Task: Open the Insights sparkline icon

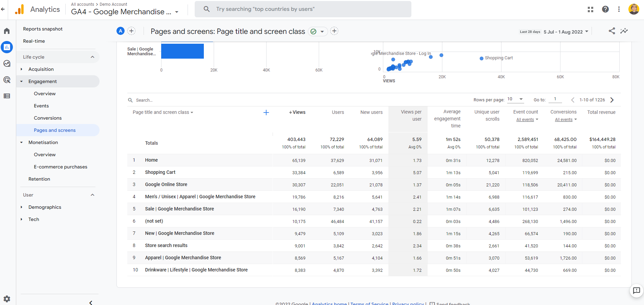Action: pos(624,31)
